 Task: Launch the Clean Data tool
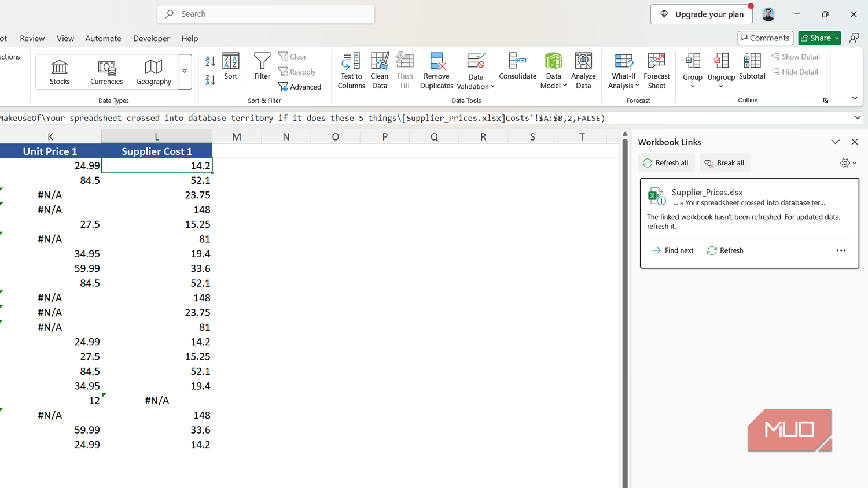pos(380,71)
